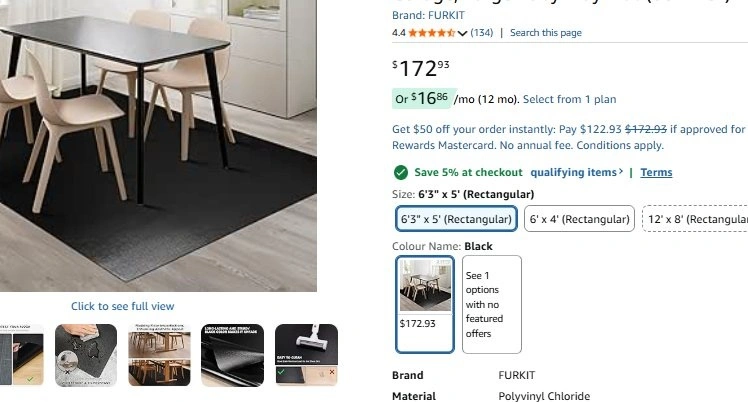Choose the Black colour swatch at $172.93
Image resolution: width=748 pixels, height=402 pixels.
click(425, 304)
